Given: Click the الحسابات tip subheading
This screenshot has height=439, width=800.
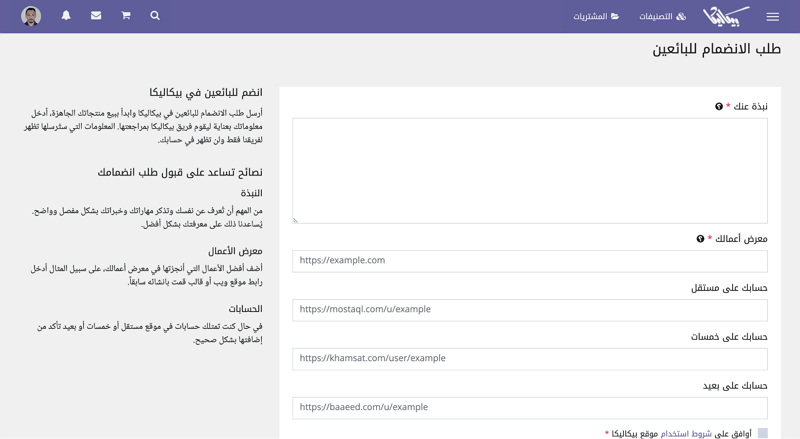Looking at the screenshot, I should [245, 309].
